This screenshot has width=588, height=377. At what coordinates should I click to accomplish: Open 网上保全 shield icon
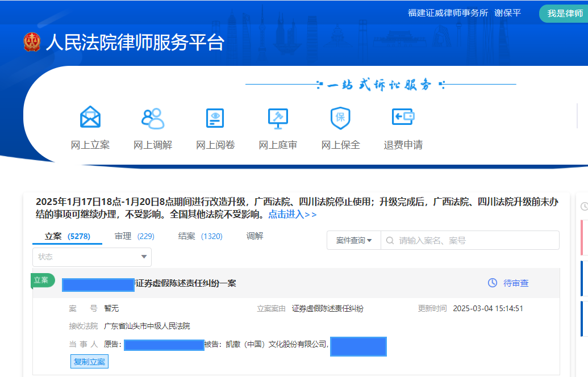pyautogui.click(x=340, y=118)
